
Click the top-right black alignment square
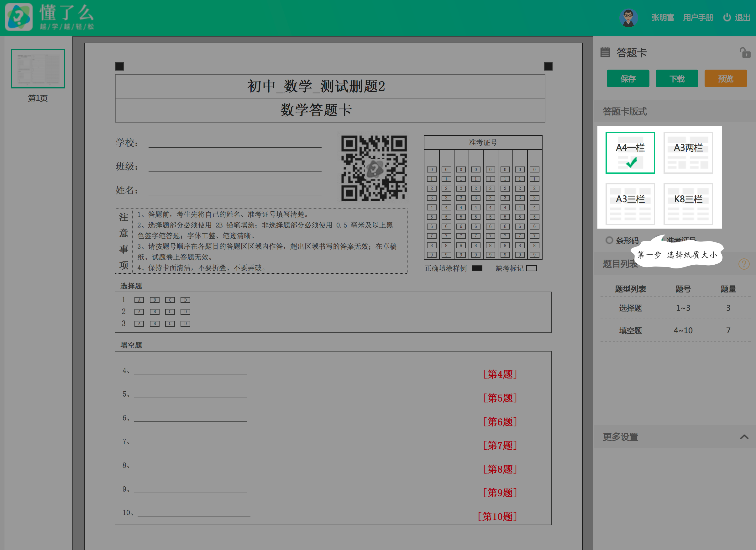(548, 66)
